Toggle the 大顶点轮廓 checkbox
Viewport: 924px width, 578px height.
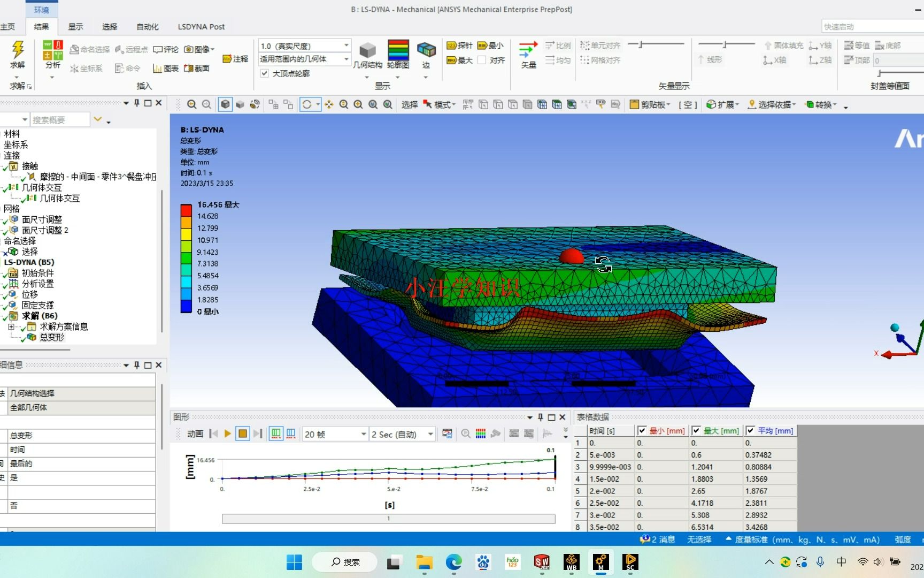pyautogui.click(x=264, y=73)
